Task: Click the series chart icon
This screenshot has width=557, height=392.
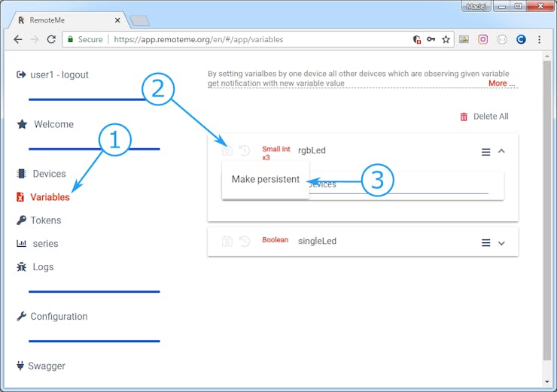Action: coord(21,243)
